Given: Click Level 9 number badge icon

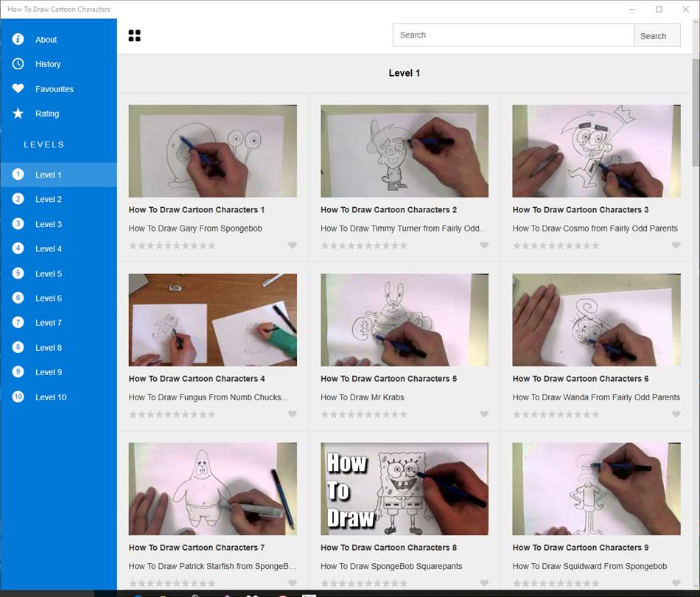Looking at the screenshot, I should tap(18, 372).
